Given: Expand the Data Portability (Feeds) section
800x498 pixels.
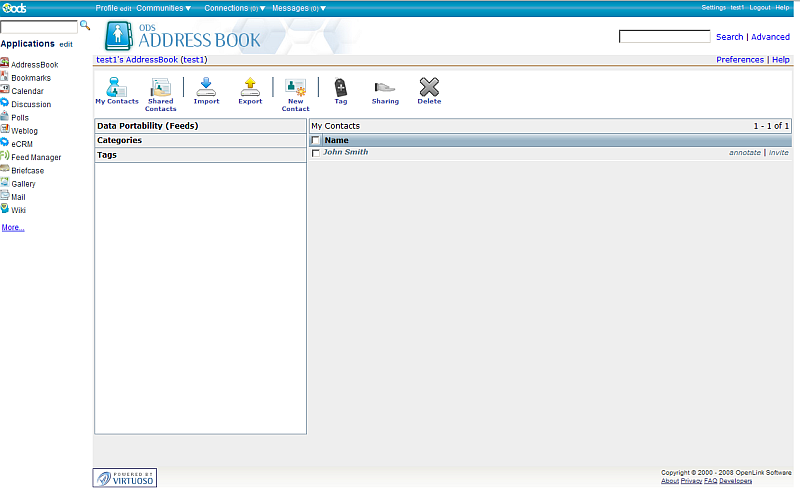Looking at the screenshot, I should [147, 126].
